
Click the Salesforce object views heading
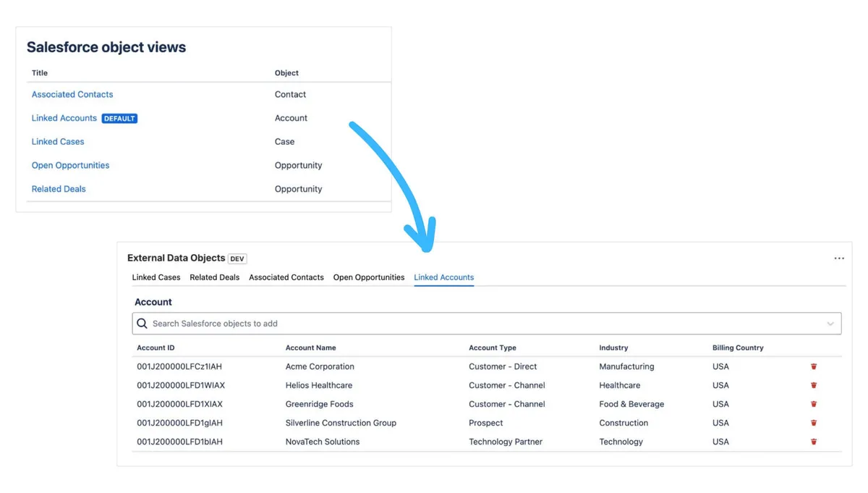tap(106, 47)
